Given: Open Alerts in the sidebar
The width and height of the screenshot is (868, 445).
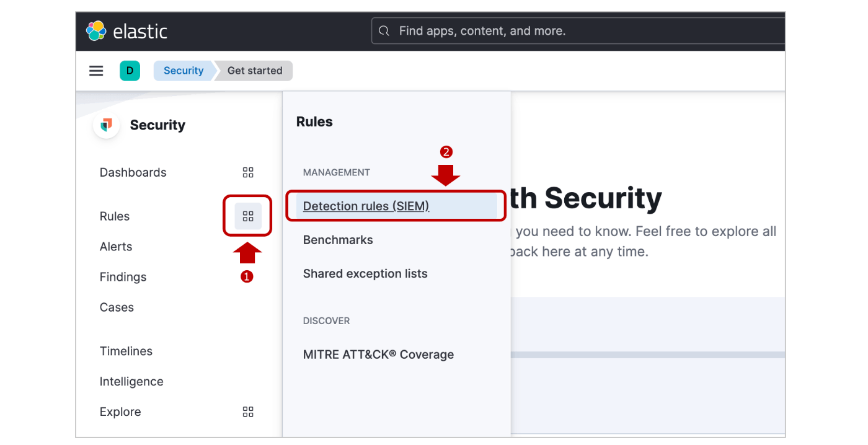Looking at the screenshot, I should pos(116,247).
